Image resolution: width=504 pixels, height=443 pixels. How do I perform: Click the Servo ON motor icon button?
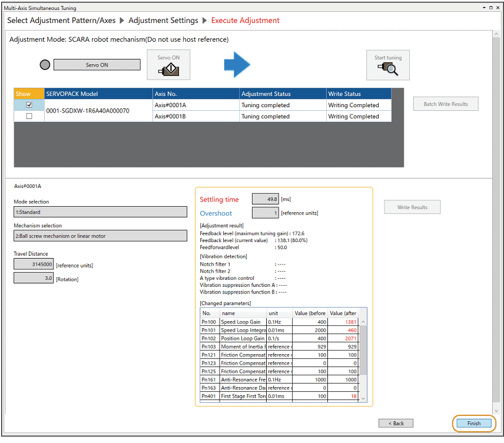click(168, 65)
